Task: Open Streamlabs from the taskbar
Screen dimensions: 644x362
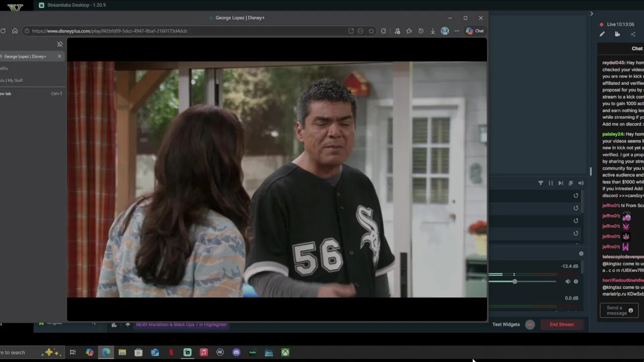Action: [187, 352]
